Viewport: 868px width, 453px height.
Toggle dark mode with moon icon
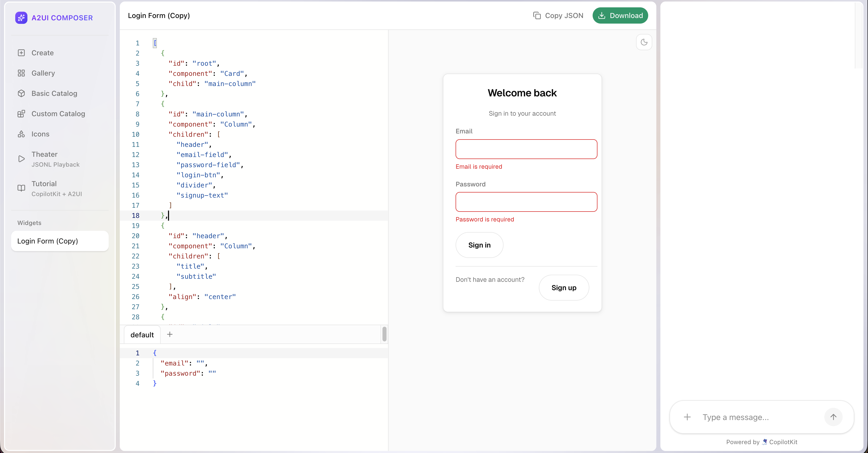point(644,42)
